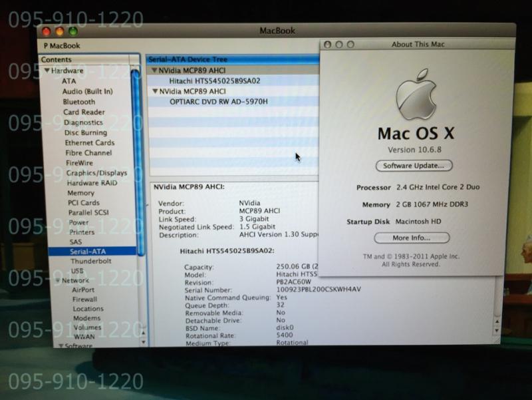532x400 pixels.
Task: Select Printers in Contents list
Action: coord(82,232)
